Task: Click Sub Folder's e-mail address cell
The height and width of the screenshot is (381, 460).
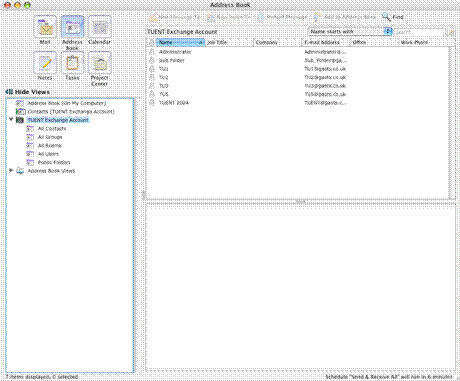Action: pyautogui.click(x=325, y=60)
